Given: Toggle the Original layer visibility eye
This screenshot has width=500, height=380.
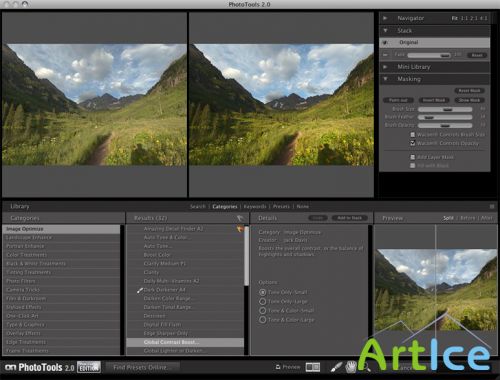Looking at the screenshot, I should [x=385, y=43].
